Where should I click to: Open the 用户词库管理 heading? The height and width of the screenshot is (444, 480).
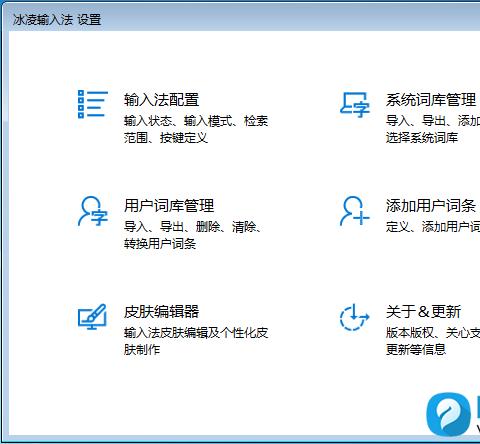tap(169, 205)
